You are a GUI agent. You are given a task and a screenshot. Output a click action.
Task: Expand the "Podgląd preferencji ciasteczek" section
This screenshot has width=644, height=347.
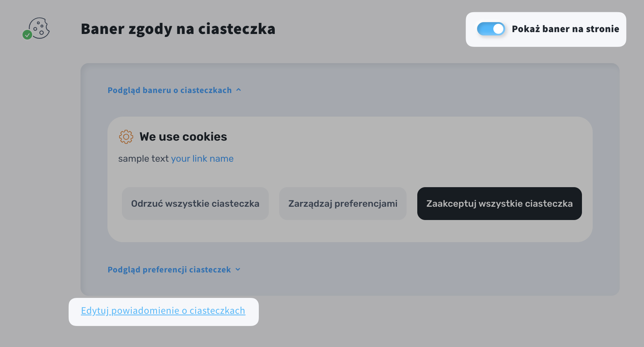click(169, 269)
